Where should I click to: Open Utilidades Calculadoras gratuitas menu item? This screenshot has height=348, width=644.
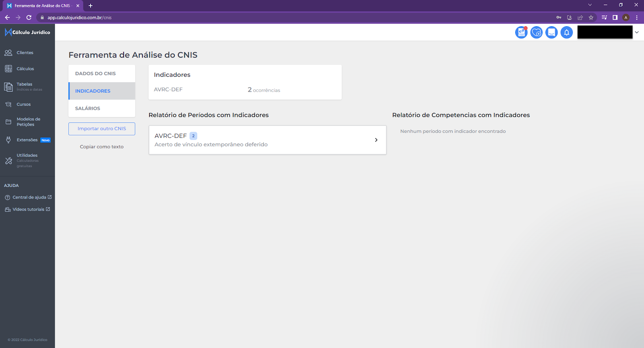tap(27, 161)
